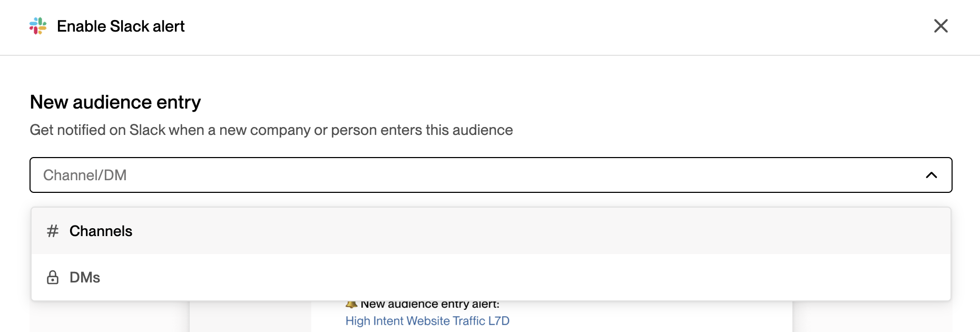Click the gray preview background right of card
Image resolution: width=980 pixels, height=332 pixels.
(x=873, y=317)
